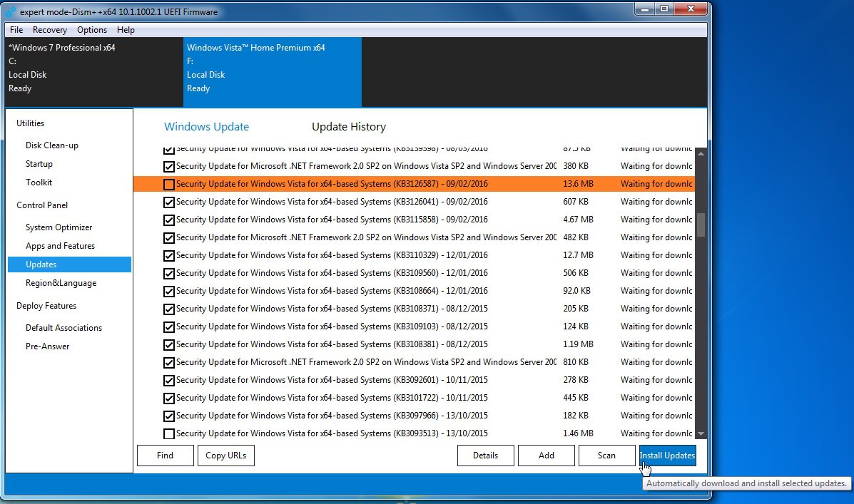854x504 pixels.
Task: Select the update title text for KB3101722
Action: pos(332,398)
